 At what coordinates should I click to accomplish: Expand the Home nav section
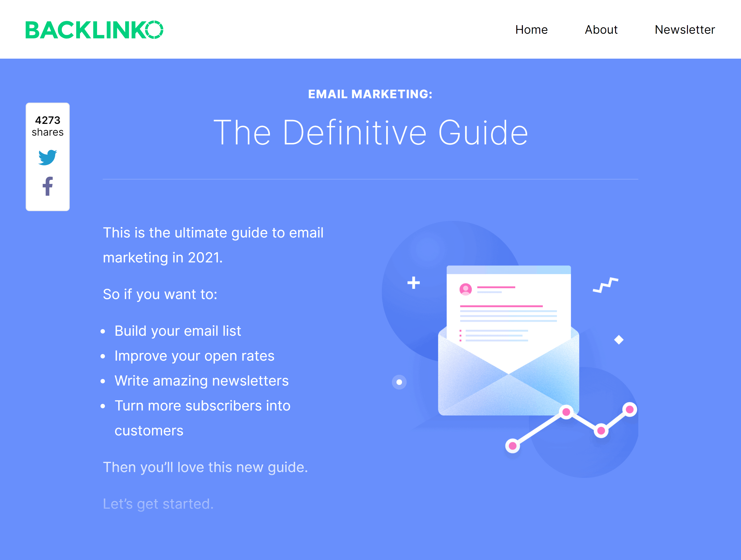tap(530, 29)
